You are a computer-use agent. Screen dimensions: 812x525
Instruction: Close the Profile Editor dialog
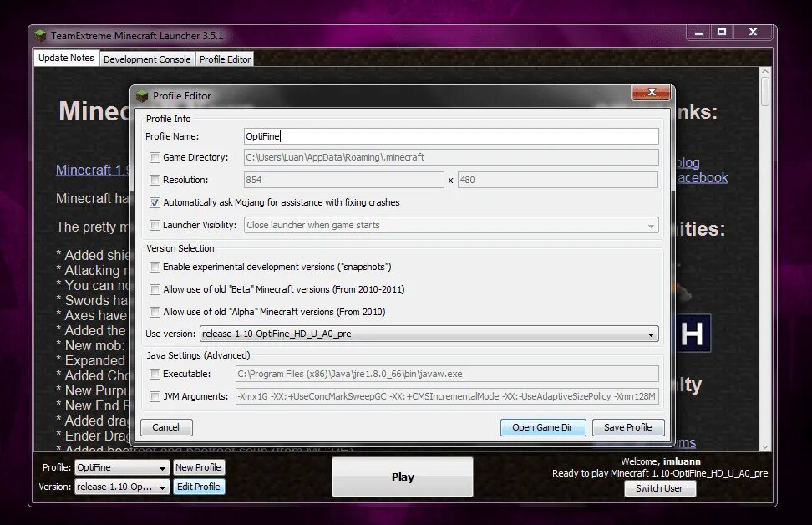point(651,92)
